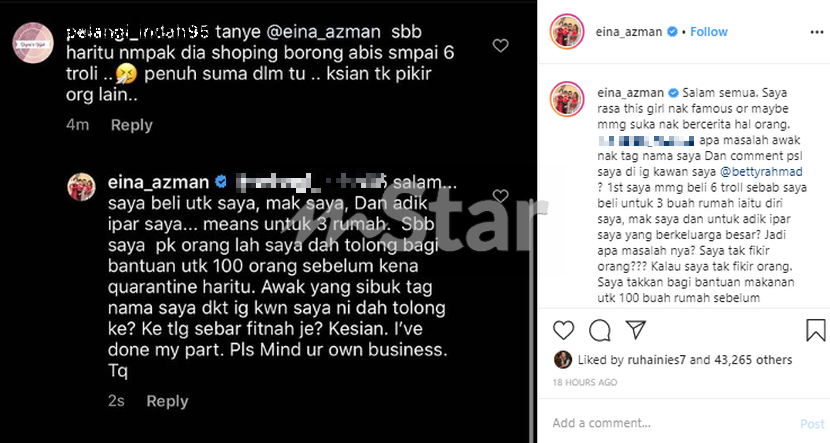Share post via paper plane icon

(x=635, y=329)
